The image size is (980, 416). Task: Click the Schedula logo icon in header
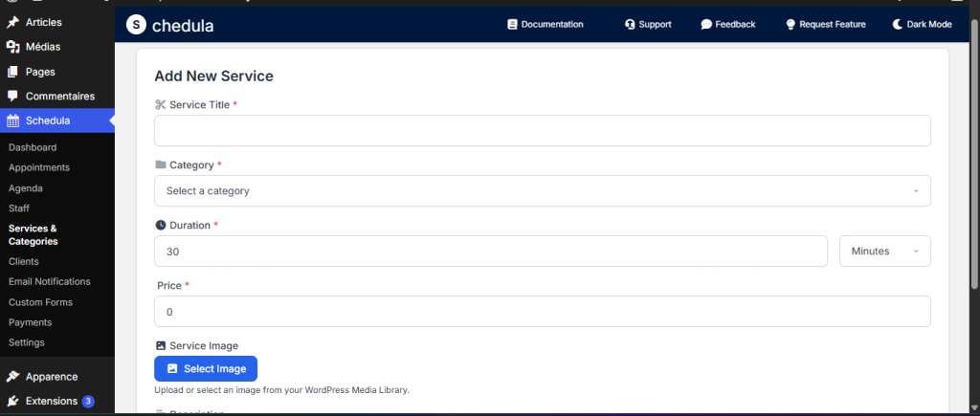coord(136,25)
